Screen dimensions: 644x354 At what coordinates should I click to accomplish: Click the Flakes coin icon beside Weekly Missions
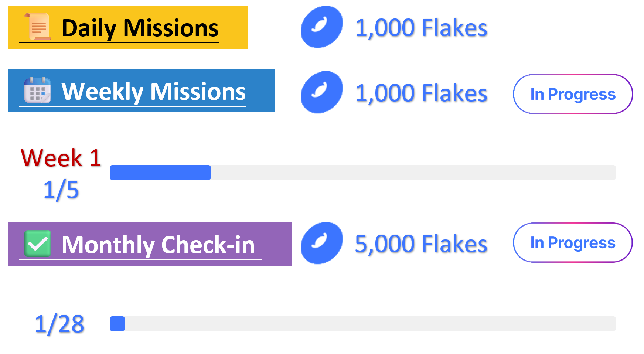[x=321, y=92]
